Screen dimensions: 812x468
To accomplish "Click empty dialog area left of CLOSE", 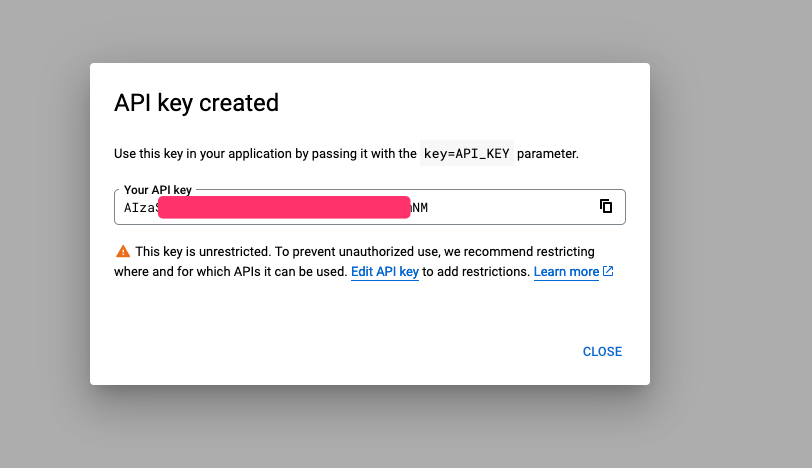I will pyautogui.click(x=350, y=351).
